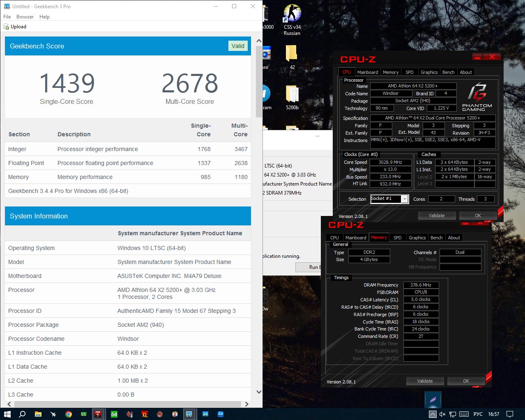This screenshot has width=525, height=420.
Task: Switch to the active Geekbench taskbar icon
Action: coord(189,414)
